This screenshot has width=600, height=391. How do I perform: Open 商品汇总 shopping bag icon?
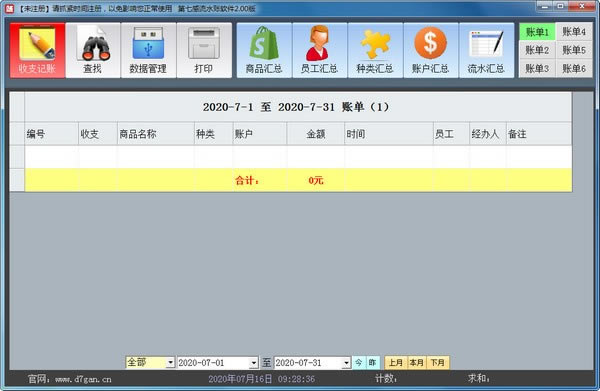[264, 43]
